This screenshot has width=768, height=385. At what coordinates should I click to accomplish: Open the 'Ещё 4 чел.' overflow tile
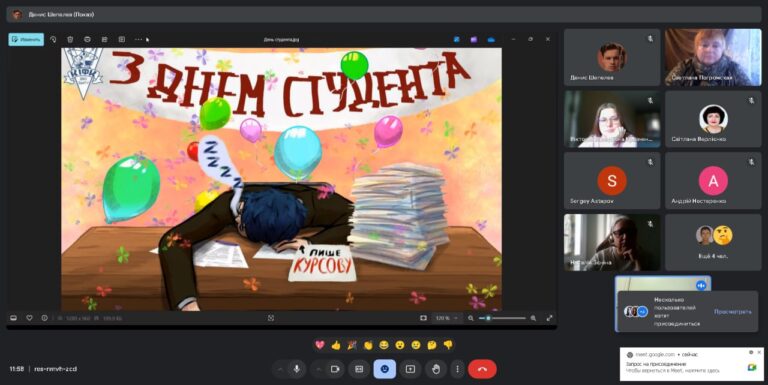coord(713,242)
